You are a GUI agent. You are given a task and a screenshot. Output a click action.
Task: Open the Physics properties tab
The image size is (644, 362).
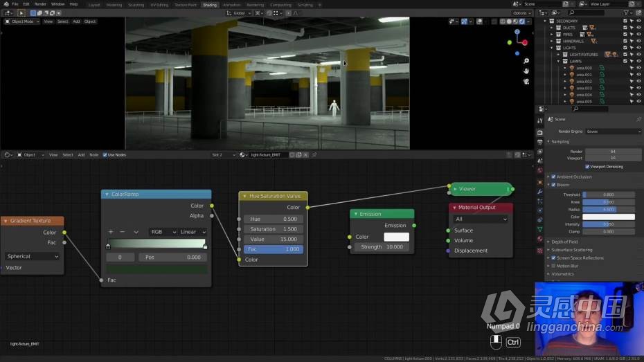539,210
